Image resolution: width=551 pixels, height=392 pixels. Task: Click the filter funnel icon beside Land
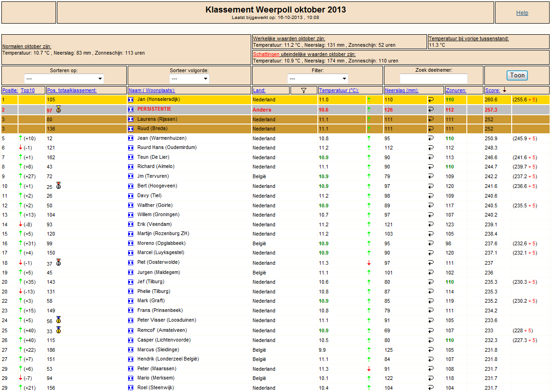click(303, 90)
